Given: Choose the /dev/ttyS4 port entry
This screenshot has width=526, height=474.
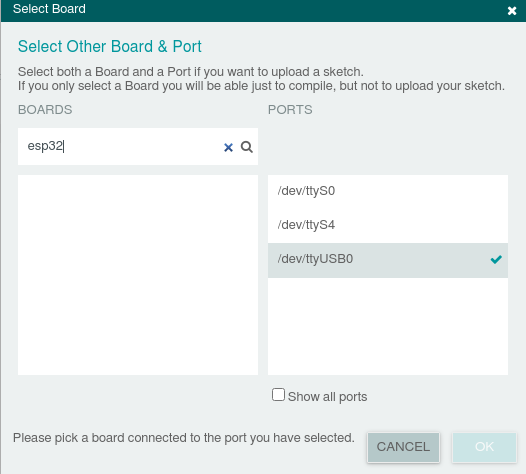Looking at the screenshot, I should [388, 225].
